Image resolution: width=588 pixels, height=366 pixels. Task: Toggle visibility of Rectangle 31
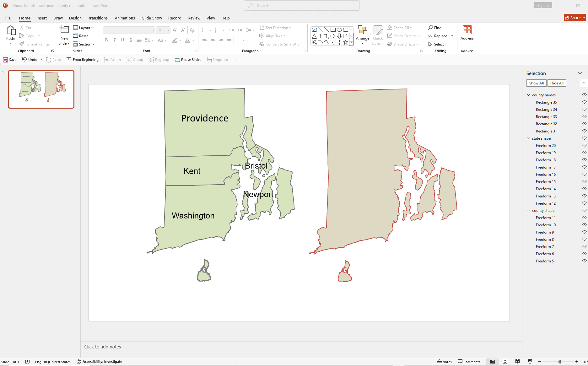click(584, 131)
